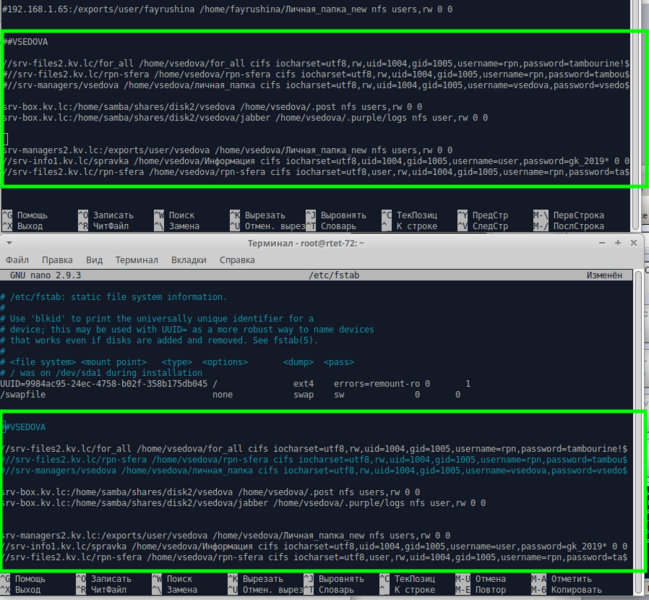
Task: Maximize the root@rtet-72 terminal window
Action: point(618,243)
